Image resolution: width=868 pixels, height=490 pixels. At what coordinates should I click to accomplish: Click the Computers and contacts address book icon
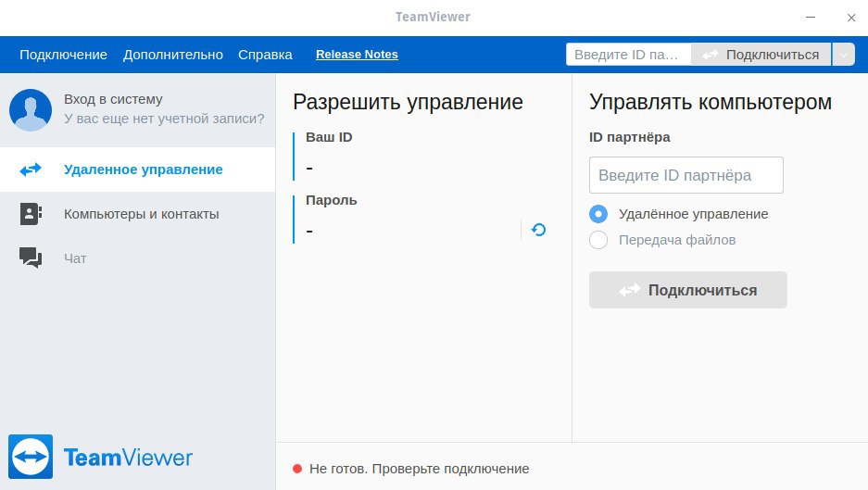pyautogui.click(x=31, y=214)
